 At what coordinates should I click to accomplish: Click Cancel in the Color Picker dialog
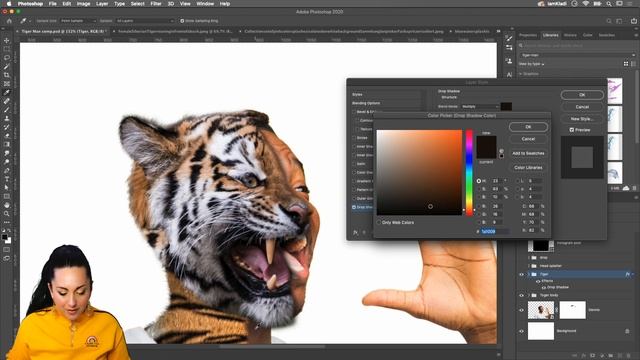(x=528, y=139)
